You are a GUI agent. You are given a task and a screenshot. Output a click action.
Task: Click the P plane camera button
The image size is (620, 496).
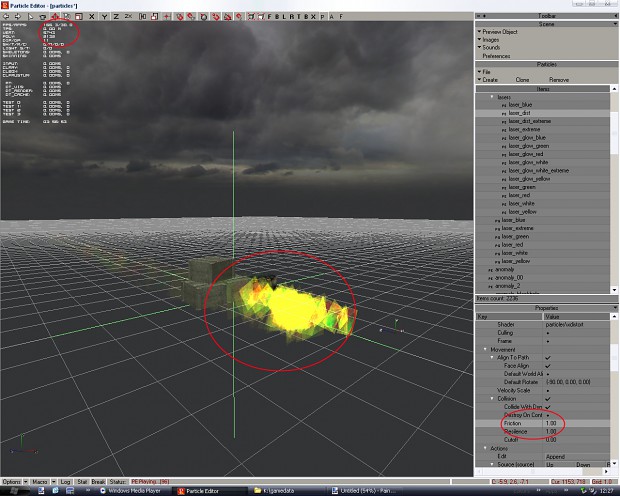point(322,17)
